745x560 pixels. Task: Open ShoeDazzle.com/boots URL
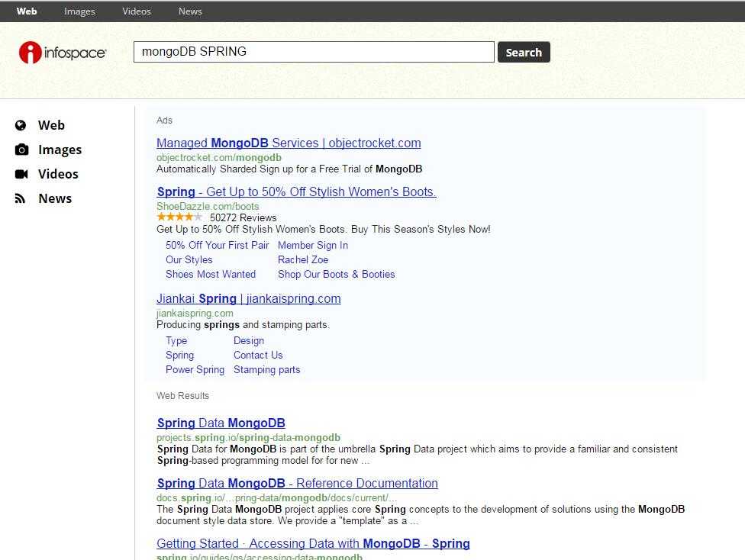[208, 206]
